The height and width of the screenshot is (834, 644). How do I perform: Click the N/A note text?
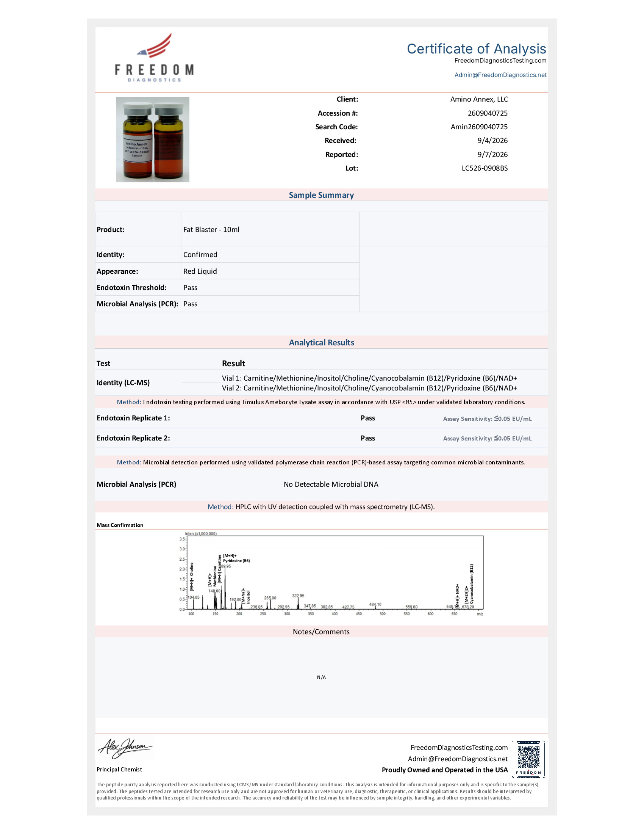click(321, 677)
